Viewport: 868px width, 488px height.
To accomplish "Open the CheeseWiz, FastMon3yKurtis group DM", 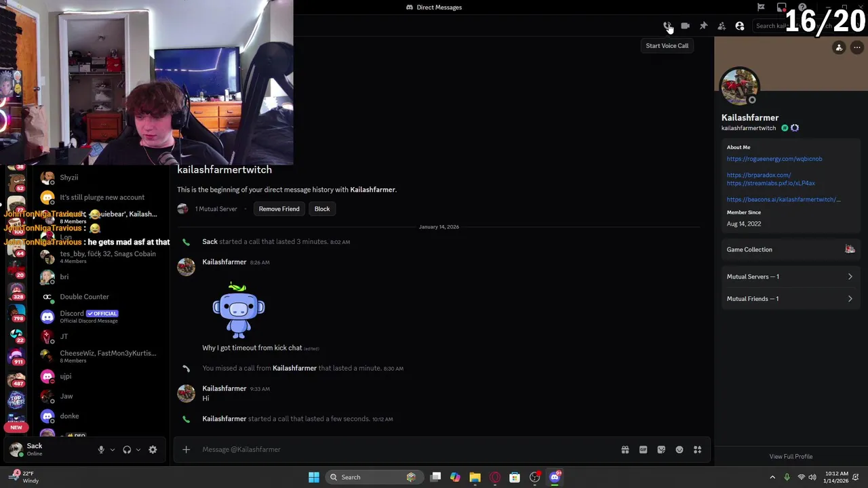I will [100, 357].
